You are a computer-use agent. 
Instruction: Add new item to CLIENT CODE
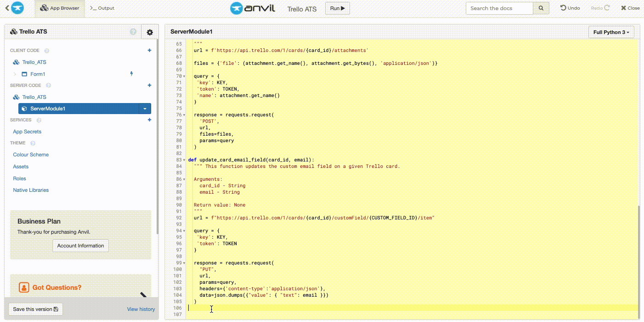149,51
